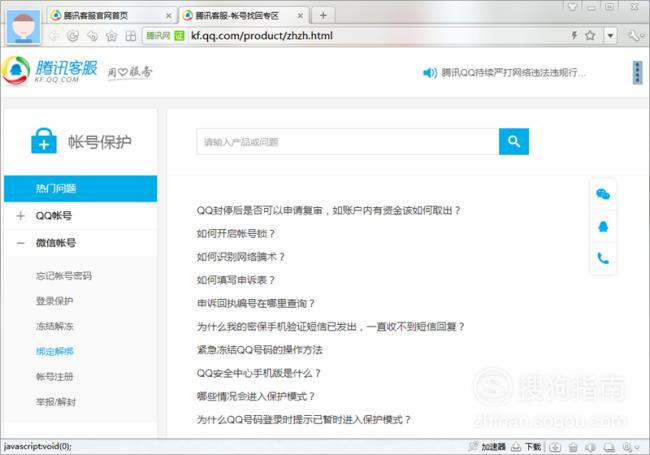The image size is (650, 455).
Task: Click the 腾讯网 site badge in address bar
Action: (165, 36)
